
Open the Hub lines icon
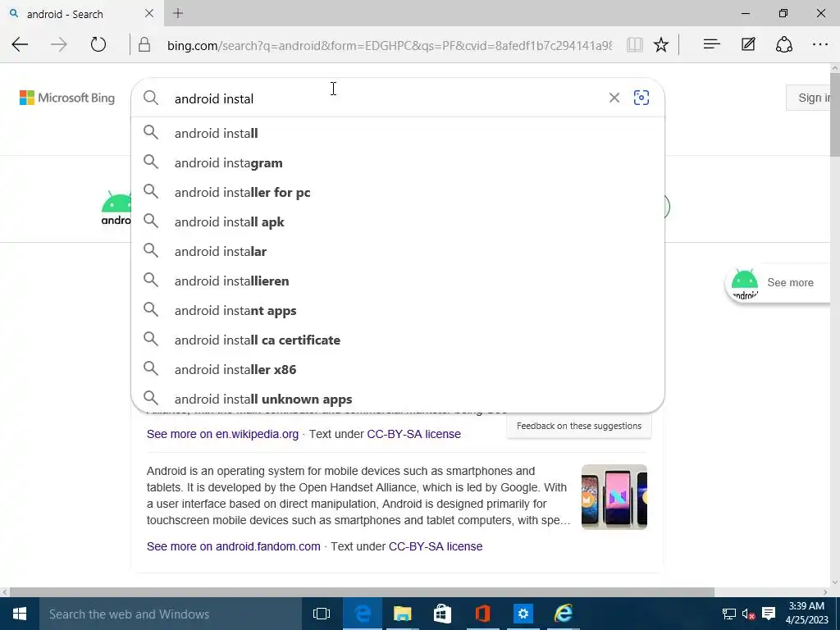(711, 44)
